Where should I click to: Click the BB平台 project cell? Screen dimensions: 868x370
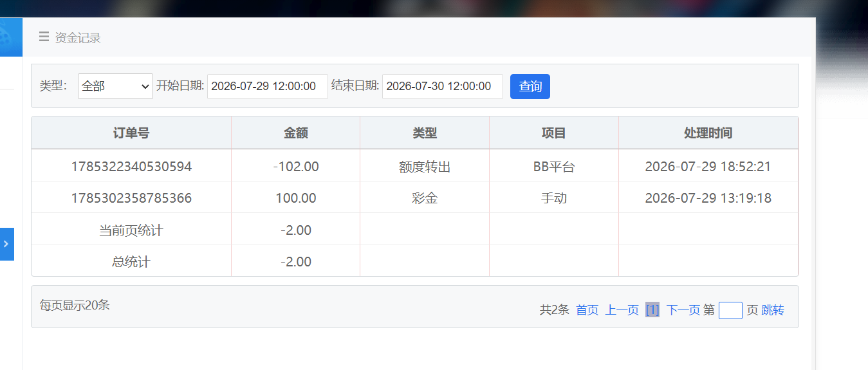pos(554,167)
